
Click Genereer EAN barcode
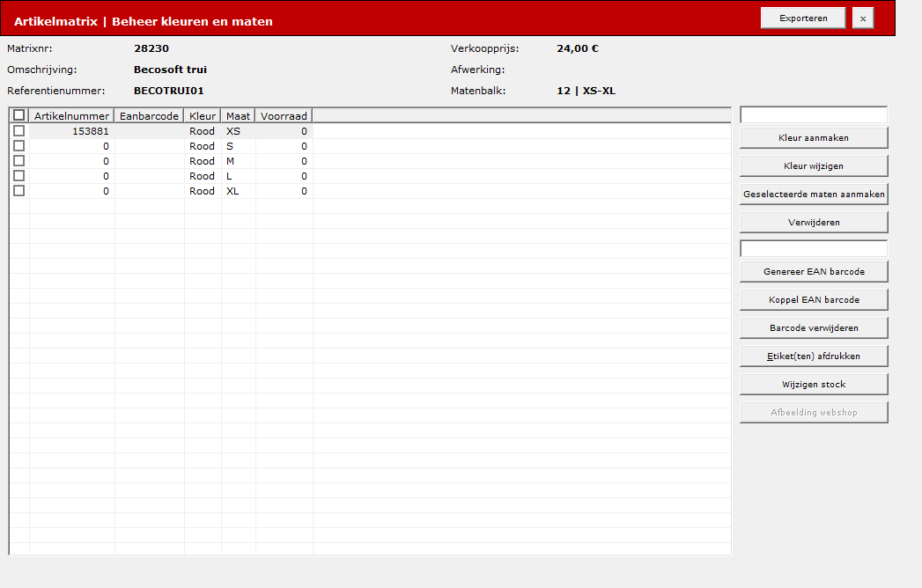click(814, 272)
